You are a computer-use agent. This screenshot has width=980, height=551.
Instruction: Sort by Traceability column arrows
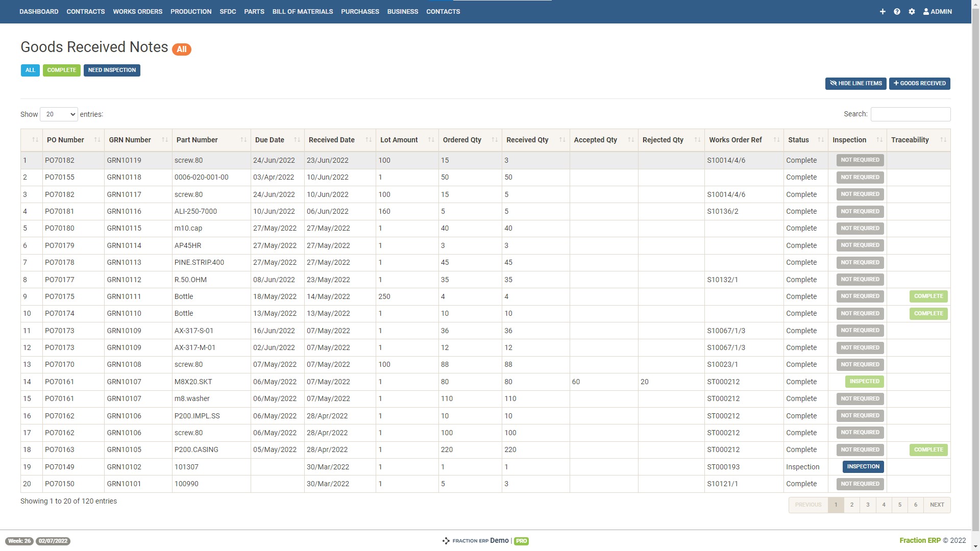[x=943, y=140]
